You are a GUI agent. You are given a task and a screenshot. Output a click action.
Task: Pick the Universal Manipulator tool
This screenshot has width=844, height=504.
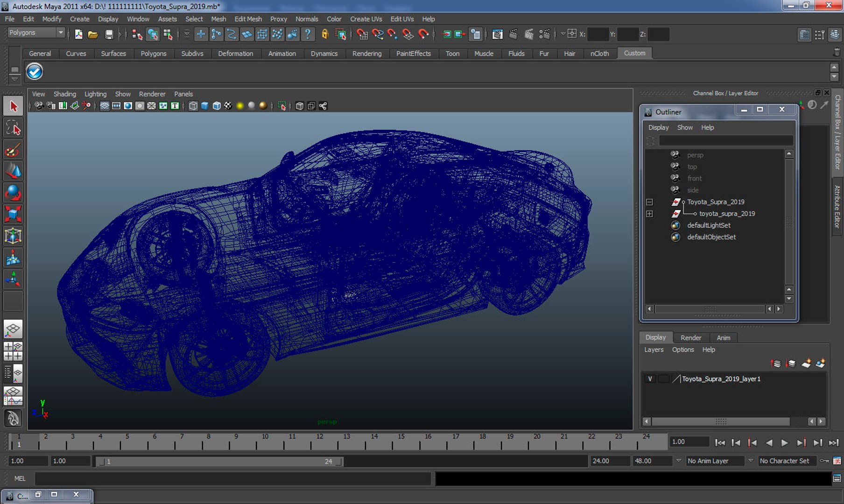tap(13, 236)
